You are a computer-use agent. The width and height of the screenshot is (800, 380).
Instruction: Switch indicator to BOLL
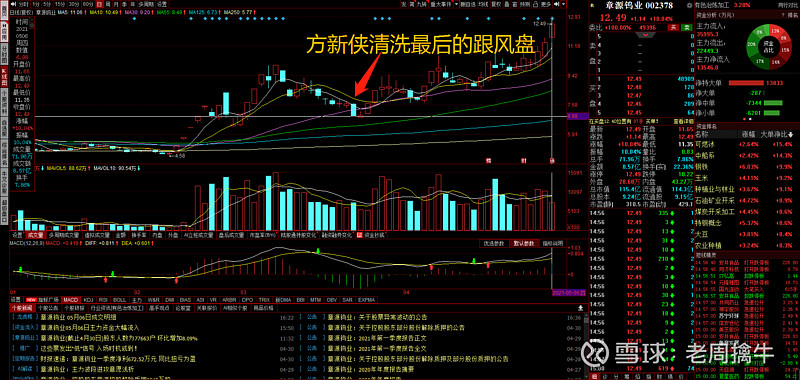coord(119,299)
